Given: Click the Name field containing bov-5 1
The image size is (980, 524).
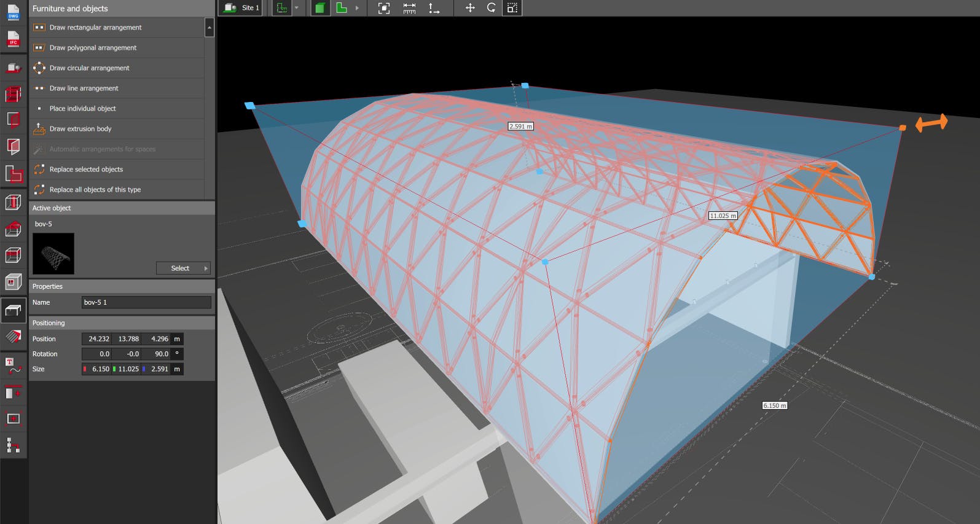Looking at the screenshot, I should point(146,302).
